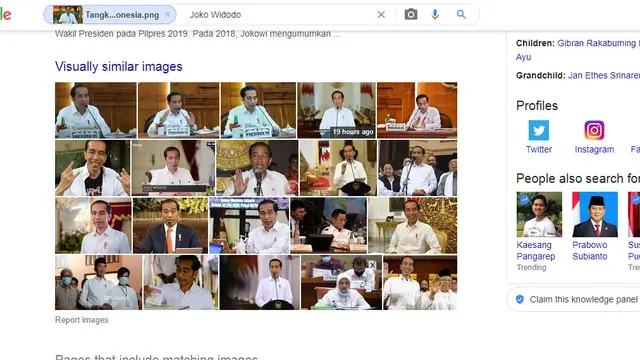640x360 pixels.
Task: Open the Jan Ethes Srinarendra grandchild link
Action: [x=604, y=76]
